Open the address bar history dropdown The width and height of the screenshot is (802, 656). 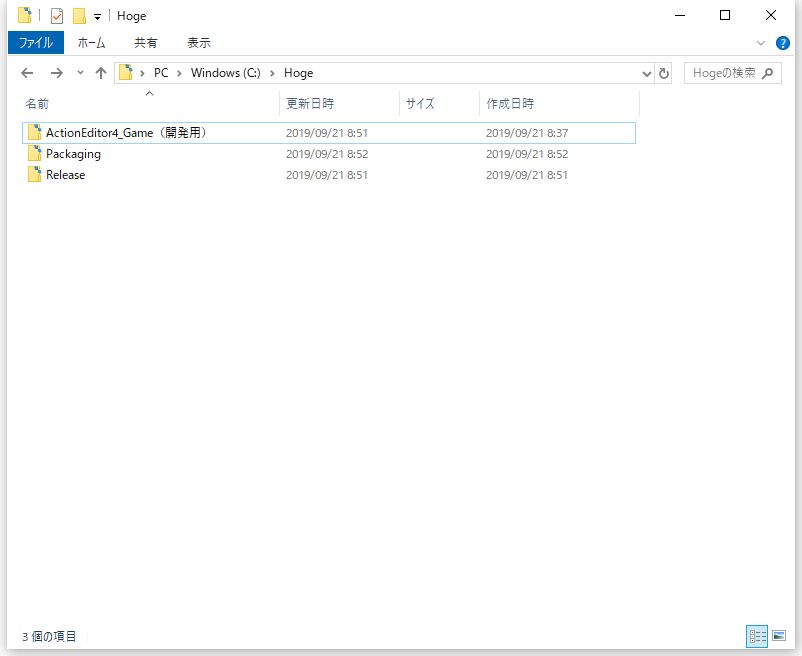pyautogui.click(x=647, y=74)
